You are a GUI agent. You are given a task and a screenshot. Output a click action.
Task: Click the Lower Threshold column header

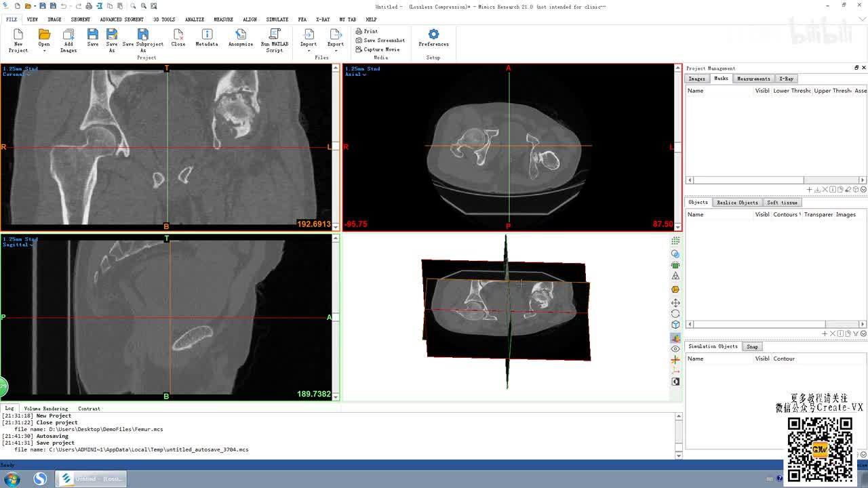pyautogui.click(x=791, y=91)
